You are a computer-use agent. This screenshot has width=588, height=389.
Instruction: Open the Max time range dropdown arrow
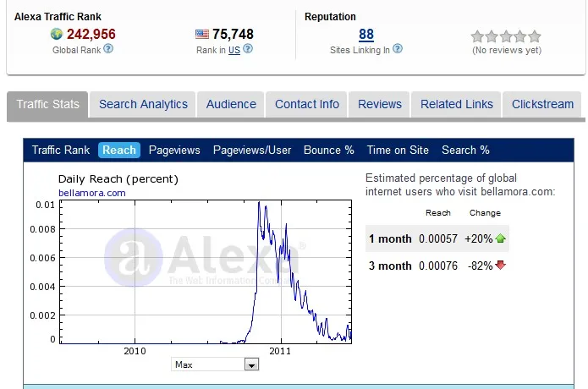tap(251, 364)
